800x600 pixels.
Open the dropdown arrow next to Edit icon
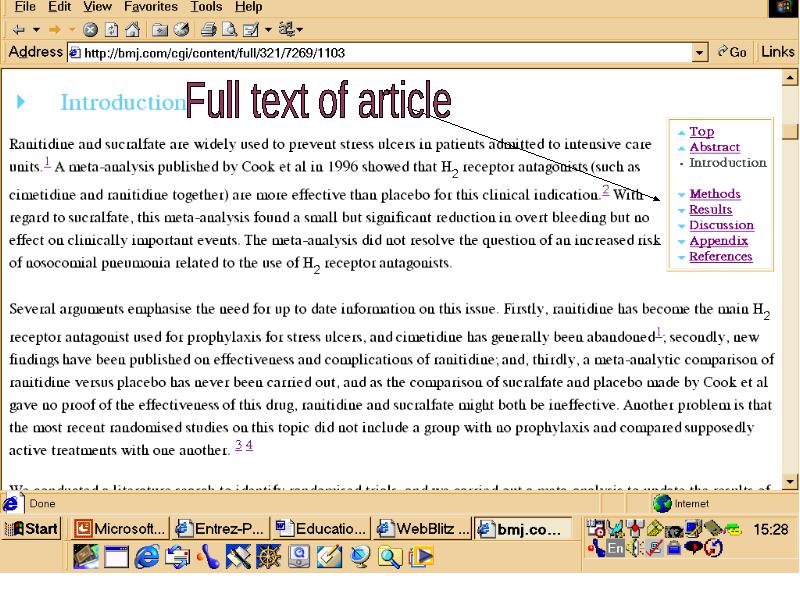click(268, 30)
